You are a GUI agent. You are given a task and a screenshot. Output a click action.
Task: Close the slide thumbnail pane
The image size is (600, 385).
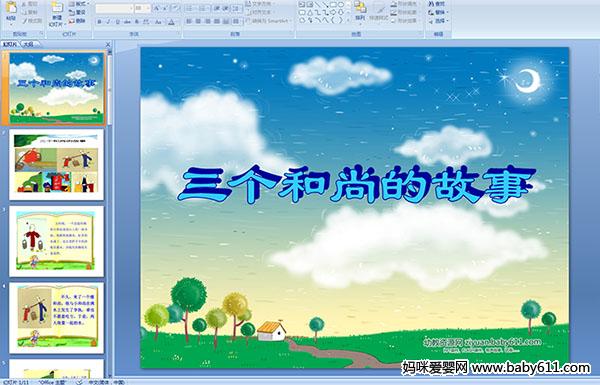point(108,44)
